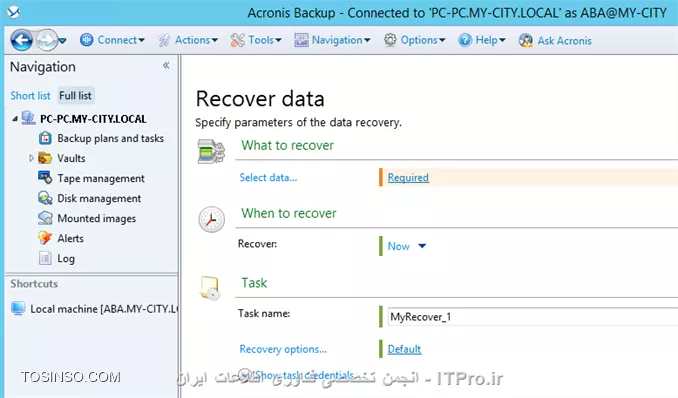Viewport: 678px width, 398px height.
Task: Click the Navigation toolbar icon
Action: tap(301, 40)
